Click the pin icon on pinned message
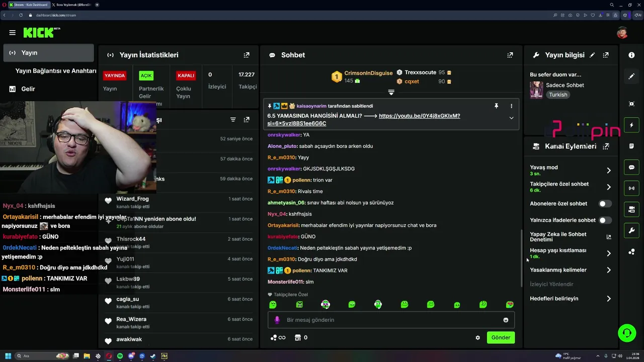 tap(496, 106)
